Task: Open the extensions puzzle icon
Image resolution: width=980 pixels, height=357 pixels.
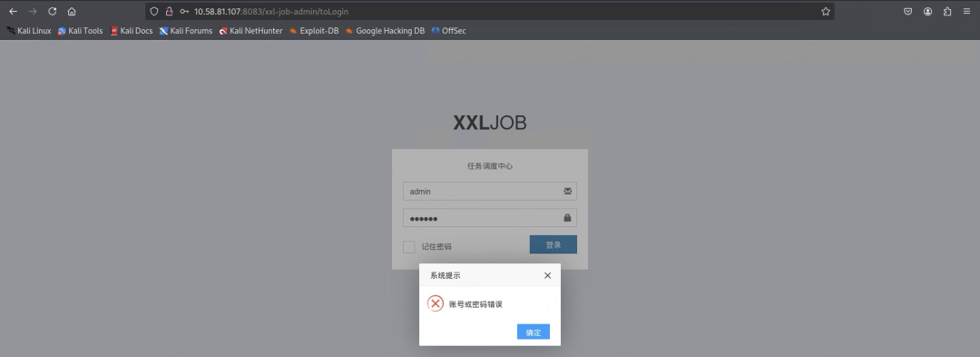Action: 947,11
